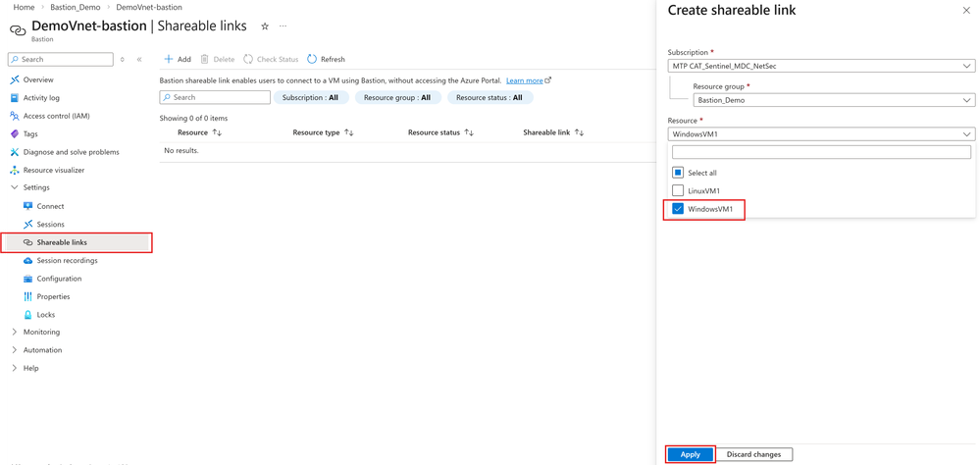Open Tags menu item

[30, 133]
